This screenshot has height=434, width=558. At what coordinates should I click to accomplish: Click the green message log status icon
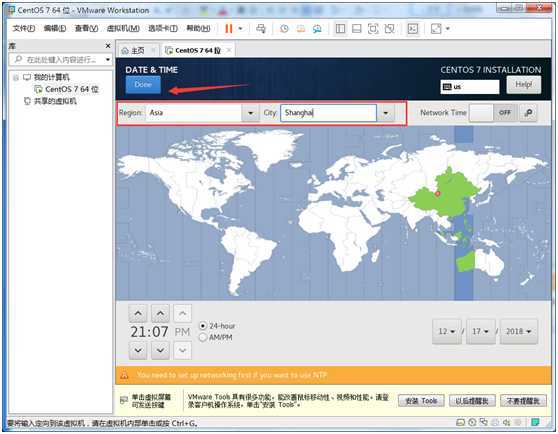[535, 422]
